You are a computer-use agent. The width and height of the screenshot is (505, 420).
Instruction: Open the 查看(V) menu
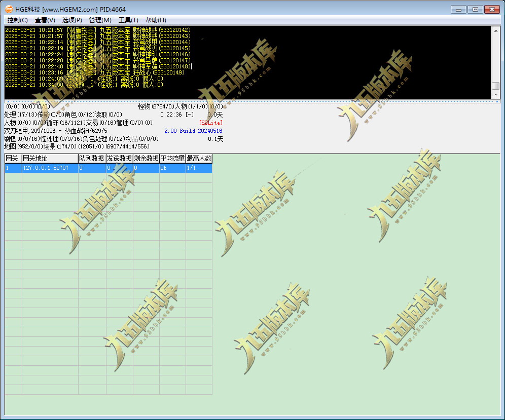pyautogui.click(x=45, y=20)
